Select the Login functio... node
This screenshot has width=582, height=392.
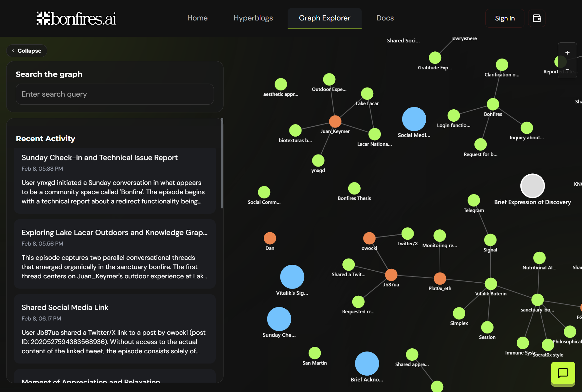tap(454, 115)
